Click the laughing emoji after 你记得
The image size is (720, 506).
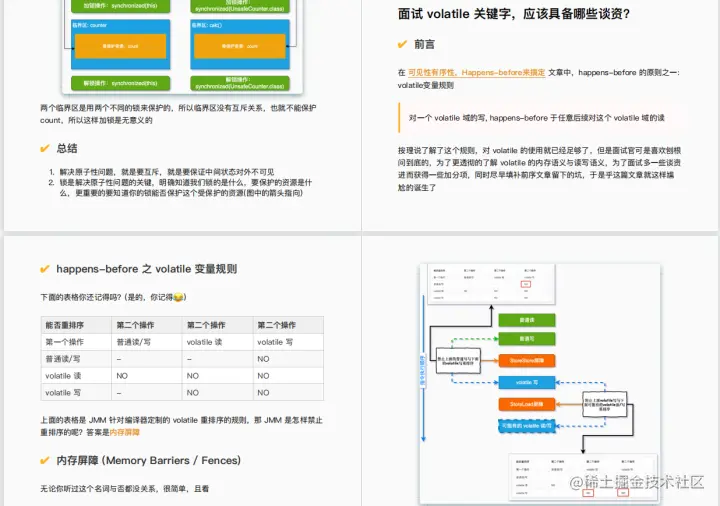pos(178,297)
